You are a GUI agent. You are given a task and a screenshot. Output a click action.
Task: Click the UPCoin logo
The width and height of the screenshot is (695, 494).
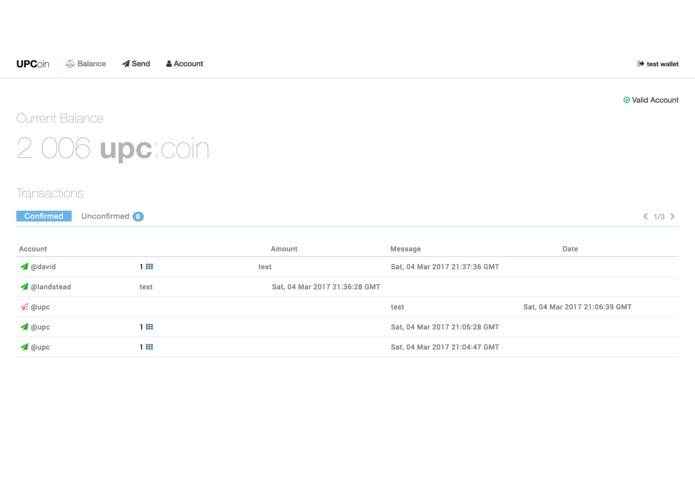[x=33, y=64]
